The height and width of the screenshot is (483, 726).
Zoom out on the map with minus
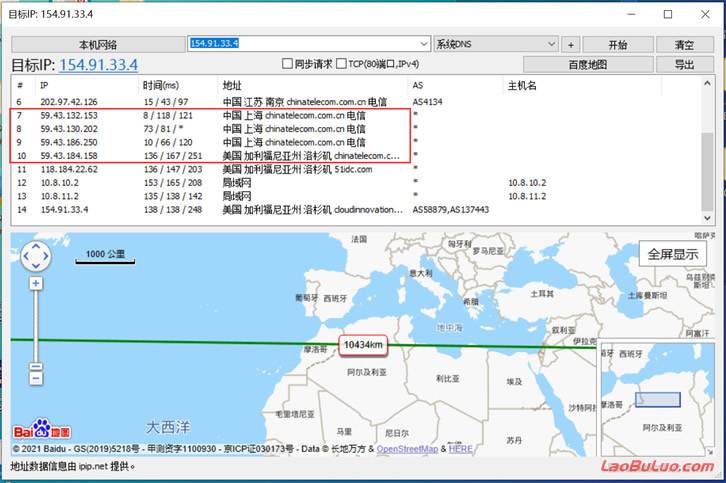pyautogui.click(x=36, y=377)
